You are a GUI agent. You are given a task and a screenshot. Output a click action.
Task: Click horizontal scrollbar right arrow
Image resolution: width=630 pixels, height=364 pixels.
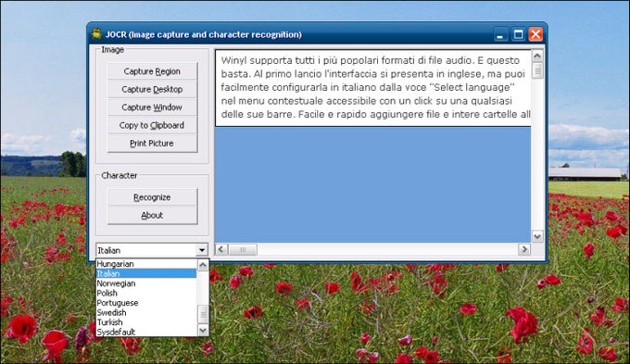click(x=524, y=249)
